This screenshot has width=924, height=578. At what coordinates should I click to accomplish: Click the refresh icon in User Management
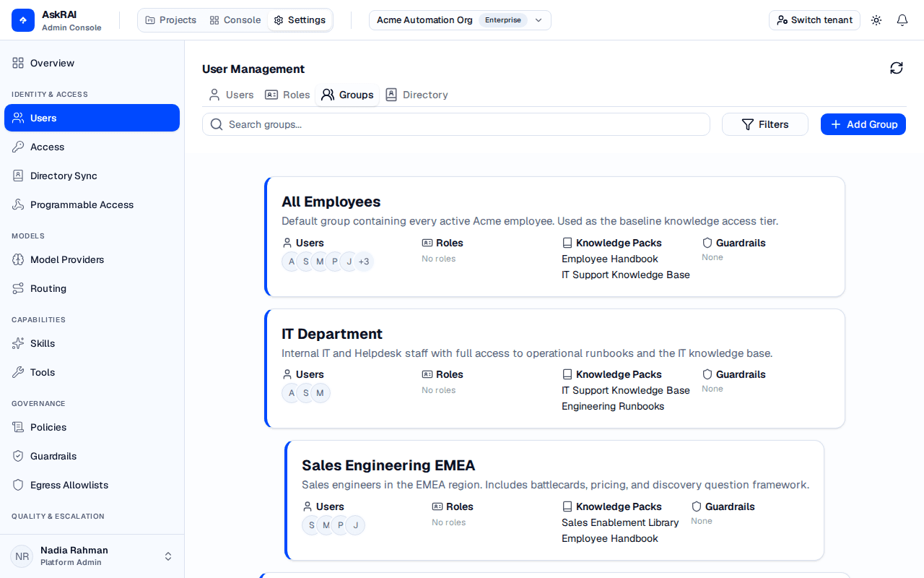(x=897, y=68)
